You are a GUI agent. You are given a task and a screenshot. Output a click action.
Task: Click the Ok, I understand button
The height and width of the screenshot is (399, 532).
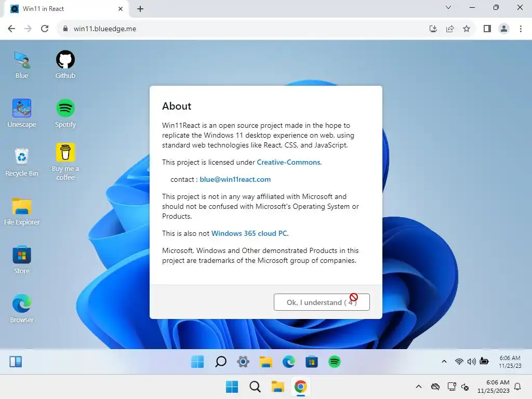(x=322, y=302)
